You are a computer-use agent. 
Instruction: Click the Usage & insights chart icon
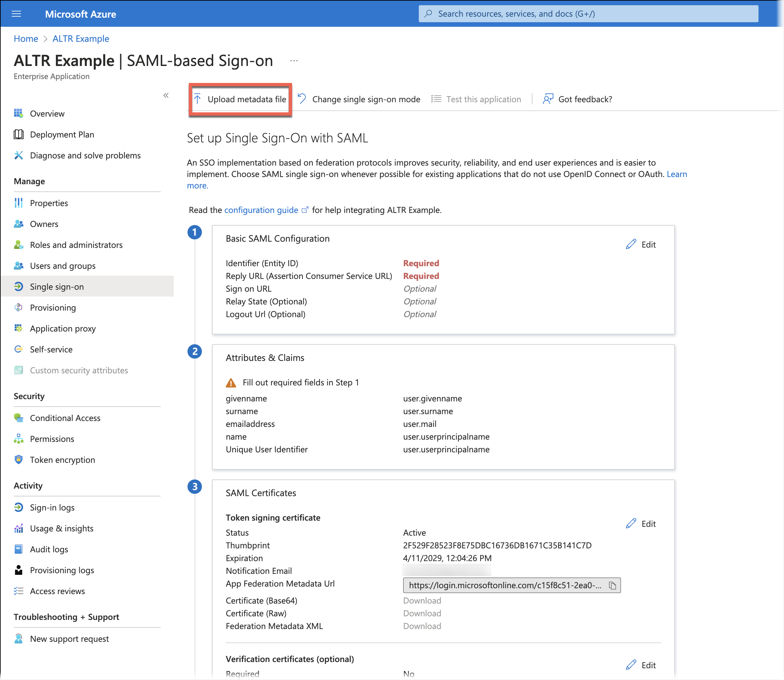coord(19,528)
